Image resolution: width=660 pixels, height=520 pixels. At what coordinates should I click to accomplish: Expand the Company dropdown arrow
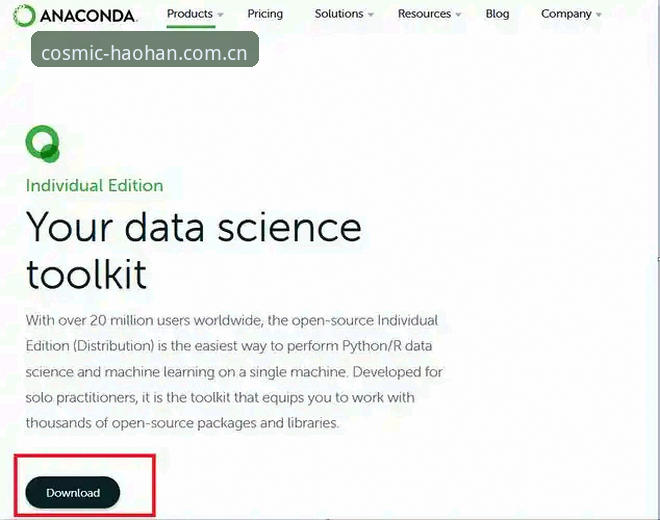pyautogui.click(x=599, y=15)
